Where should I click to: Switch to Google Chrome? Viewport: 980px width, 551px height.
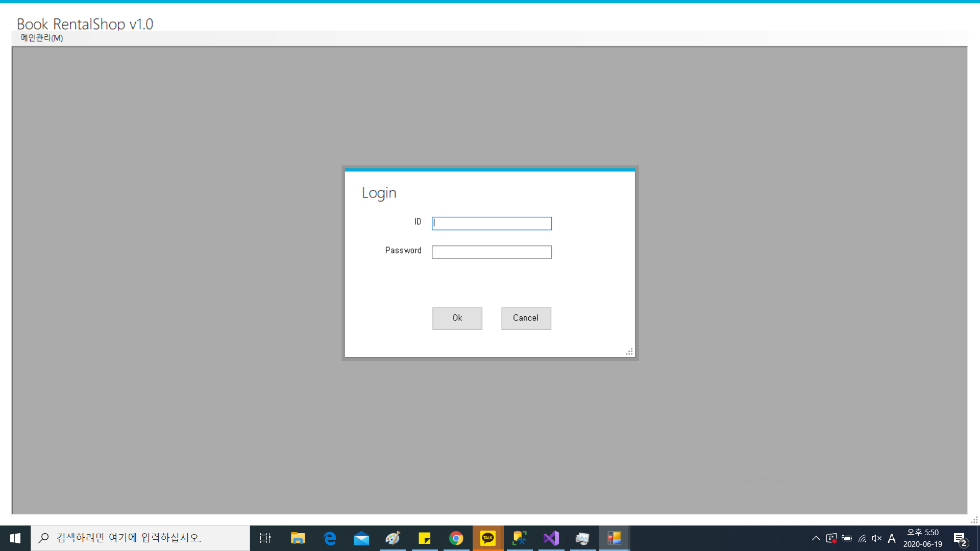click(456, 538)
